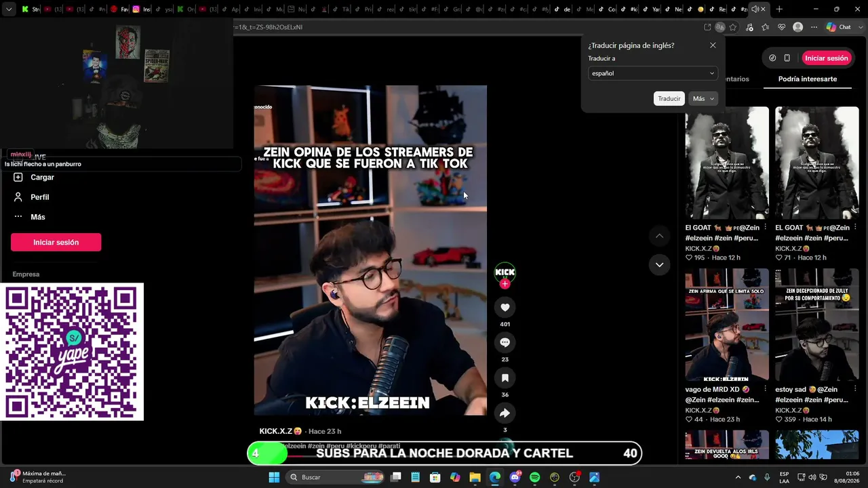
Task: Open options for the vago de MRD XD video
Action: (765, 390)
